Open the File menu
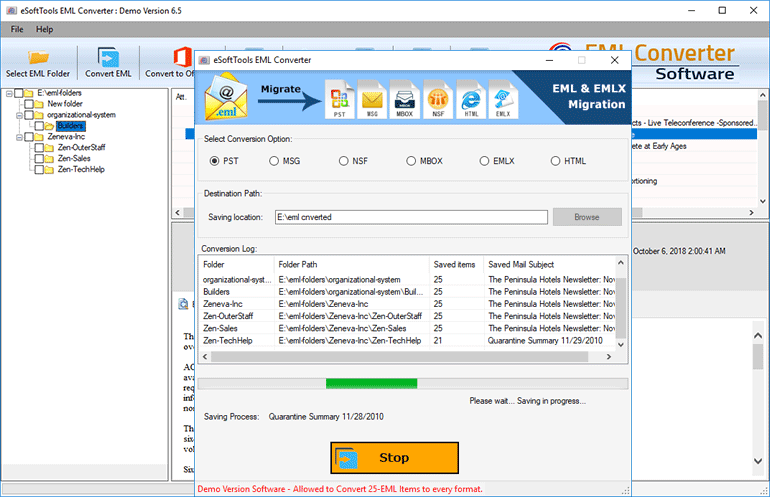Viewport: 770px width, 497px height. (x=17, y=29)
